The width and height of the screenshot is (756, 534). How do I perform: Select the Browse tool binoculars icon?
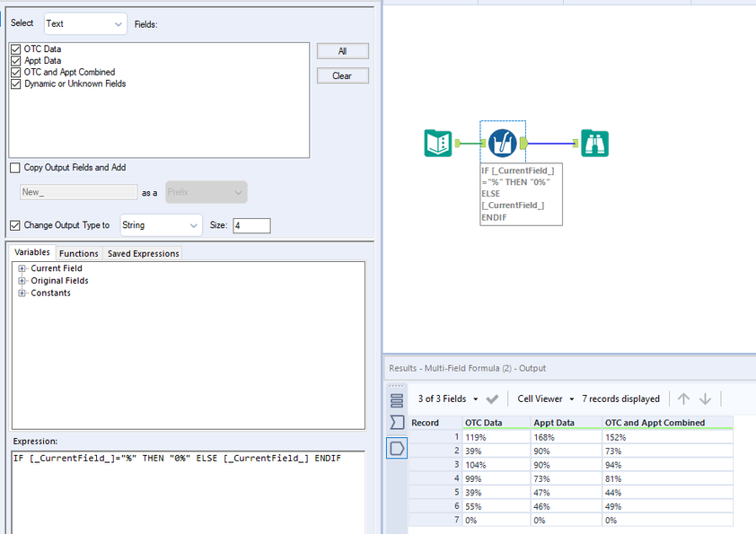(x=595, y=143)
